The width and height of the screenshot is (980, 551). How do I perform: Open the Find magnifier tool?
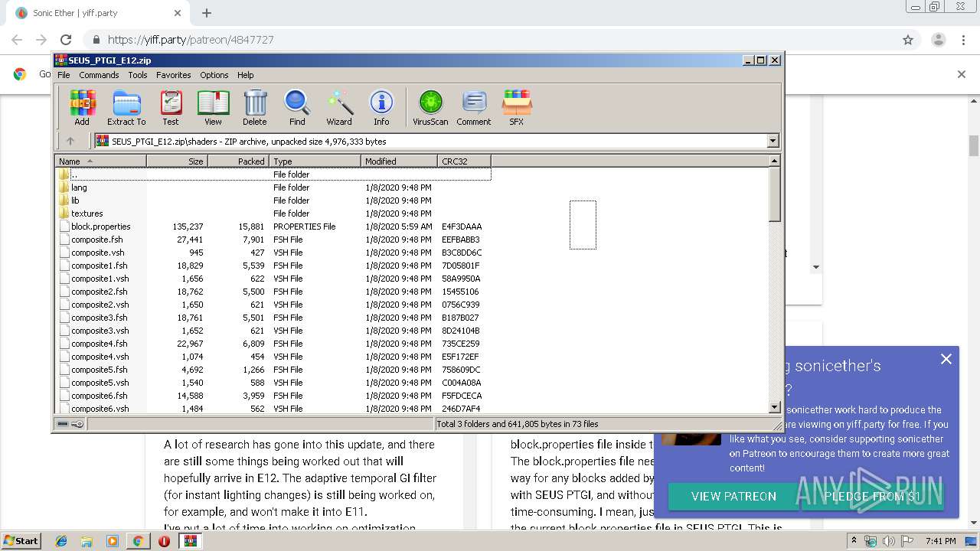[x=297, y=107]
